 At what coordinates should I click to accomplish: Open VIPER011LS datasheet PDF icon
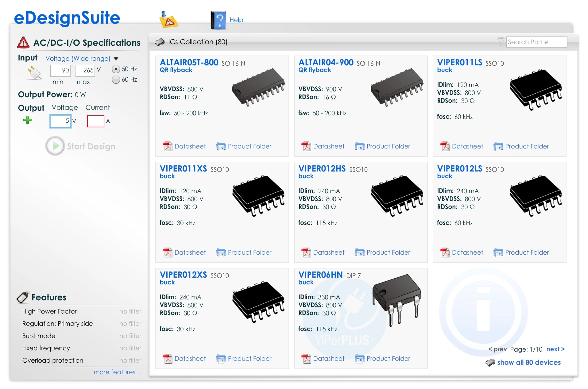pos(445,146)
